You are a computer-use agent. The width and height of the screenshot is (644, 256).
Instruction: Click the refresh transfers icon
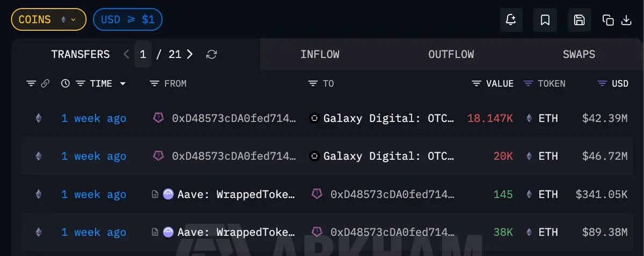[x=212, y=54]
